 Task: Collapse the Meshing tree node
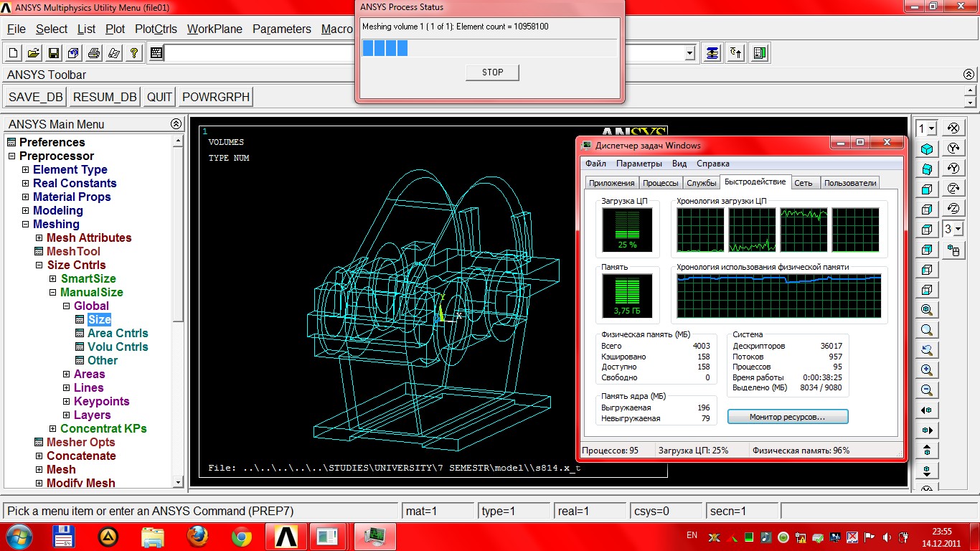click(26, 225)
